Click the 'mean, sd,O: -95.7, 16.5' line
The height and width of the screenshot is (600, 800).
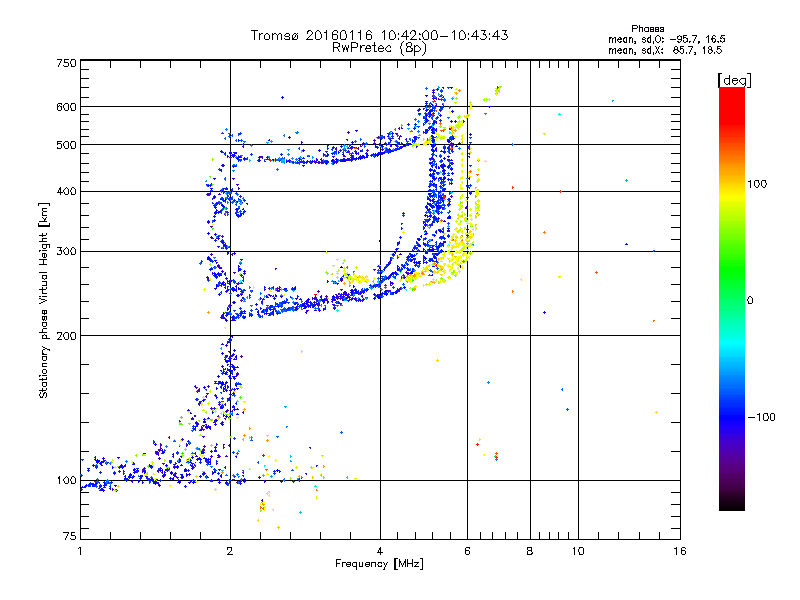click(666, 39)
